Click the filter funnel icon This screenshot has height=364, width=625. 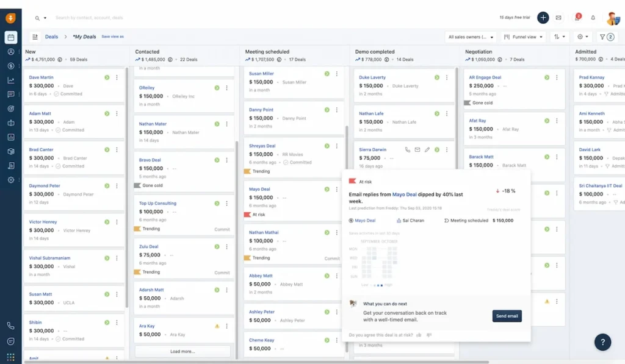coord(605,37)
